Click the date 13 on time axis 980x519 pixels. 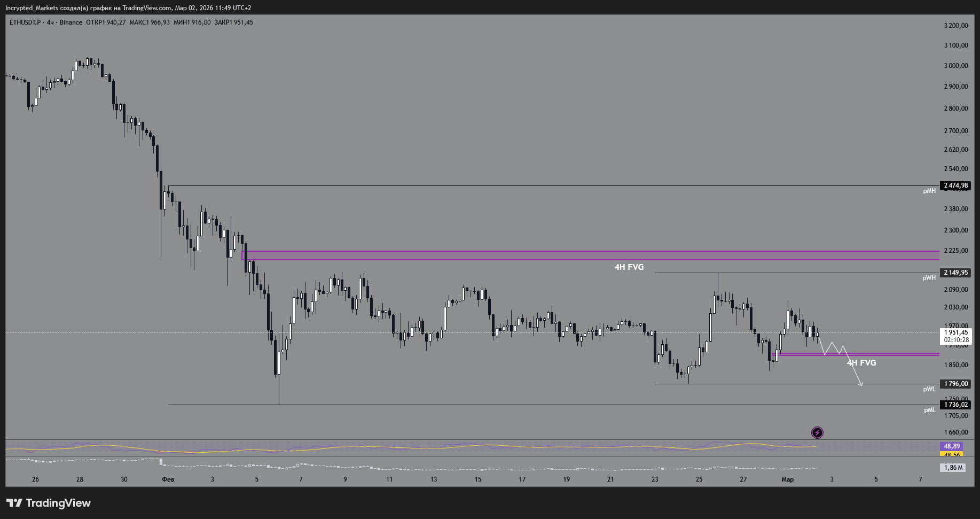coord(434,479)
